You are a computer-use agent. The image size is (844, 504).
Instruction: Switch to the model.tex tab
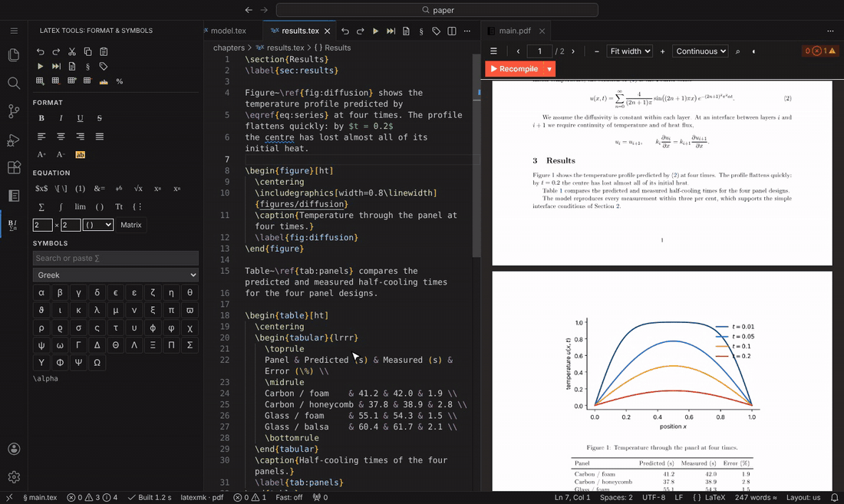228,31
